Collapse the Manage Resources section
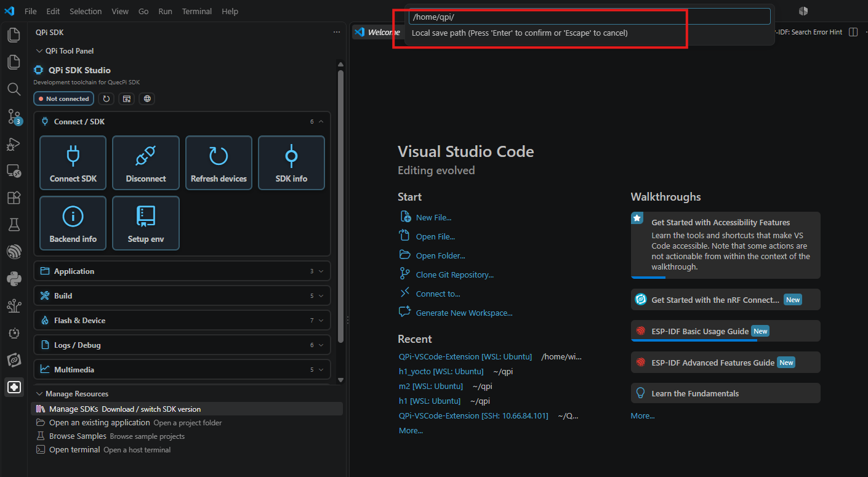 point(187,394)
